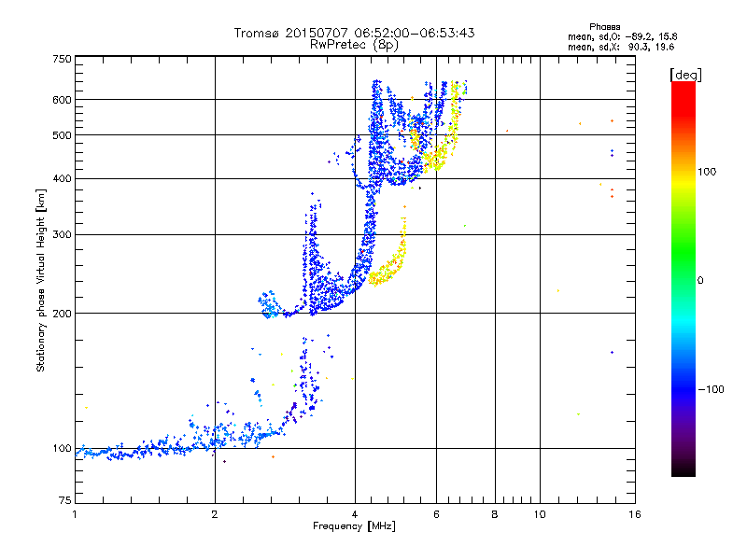The image size is (747, 560).
Task: Click the y-axis tick label '600'
Action: pyautogui.click(x=62, y=100)
